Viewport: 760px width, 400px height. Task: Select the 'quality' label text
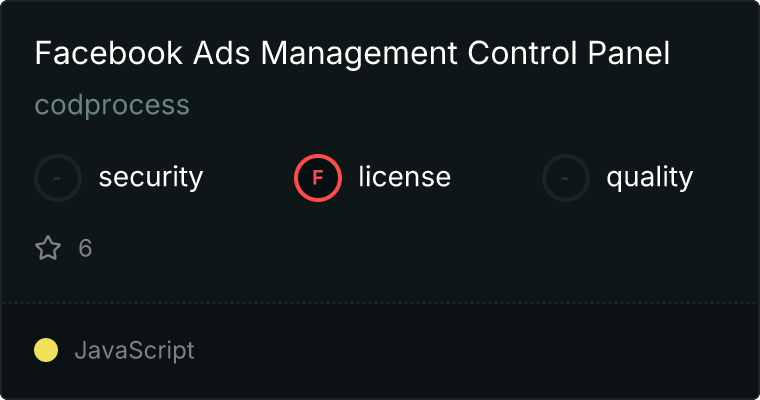click(x=650, y=178)
